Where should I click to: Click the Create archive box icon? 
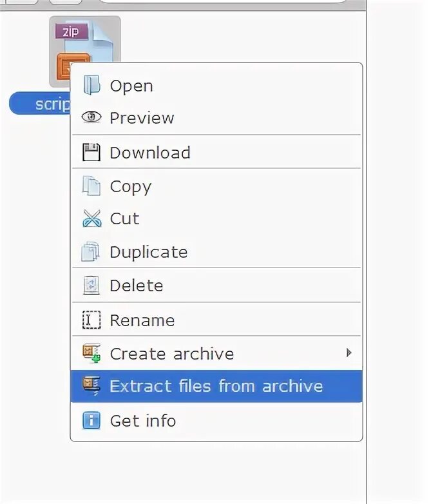[91, 353]
